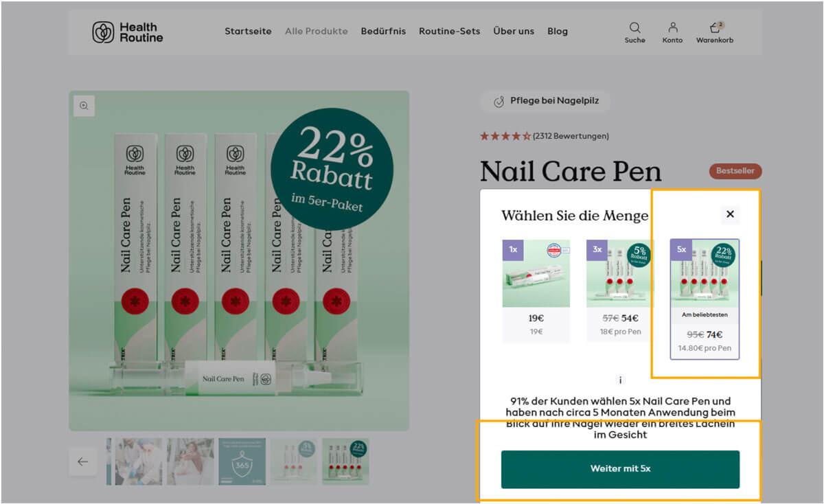Open the Startseite menu item

click(248, 32)
